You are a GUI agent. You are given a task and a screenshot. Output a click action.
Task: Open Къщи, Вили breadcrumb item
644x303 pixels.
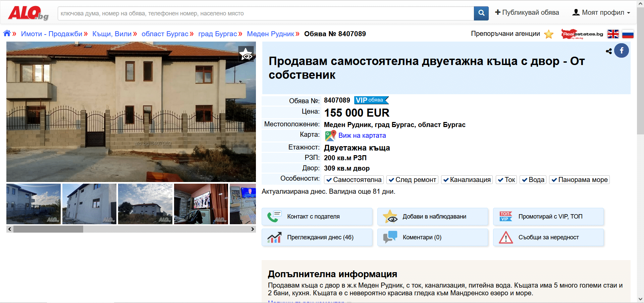(112, 34)
